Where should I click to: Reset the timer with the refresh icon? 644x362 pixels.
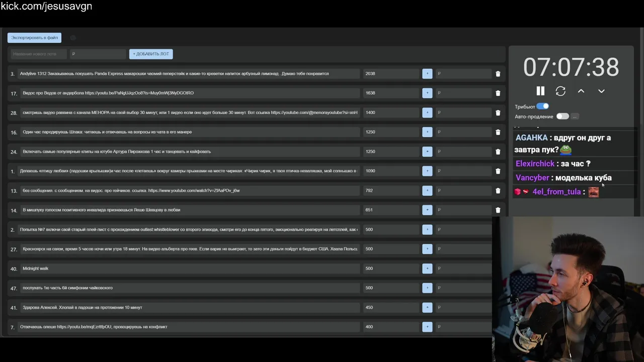(x=560, y=91)
